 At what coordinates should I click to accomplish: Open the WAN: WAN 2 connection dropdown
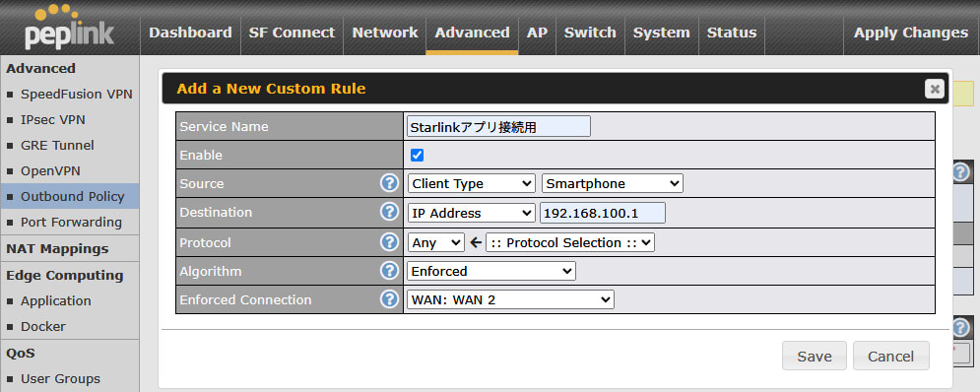click(x=510, y=300)
